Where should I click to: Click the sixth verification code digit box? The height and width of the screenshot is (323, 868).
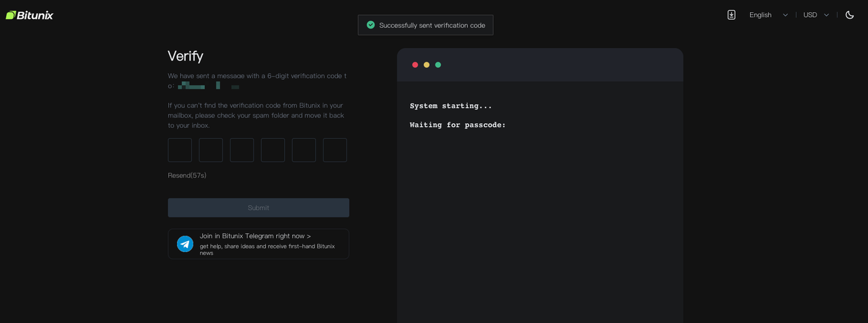(x=335, y=150)
